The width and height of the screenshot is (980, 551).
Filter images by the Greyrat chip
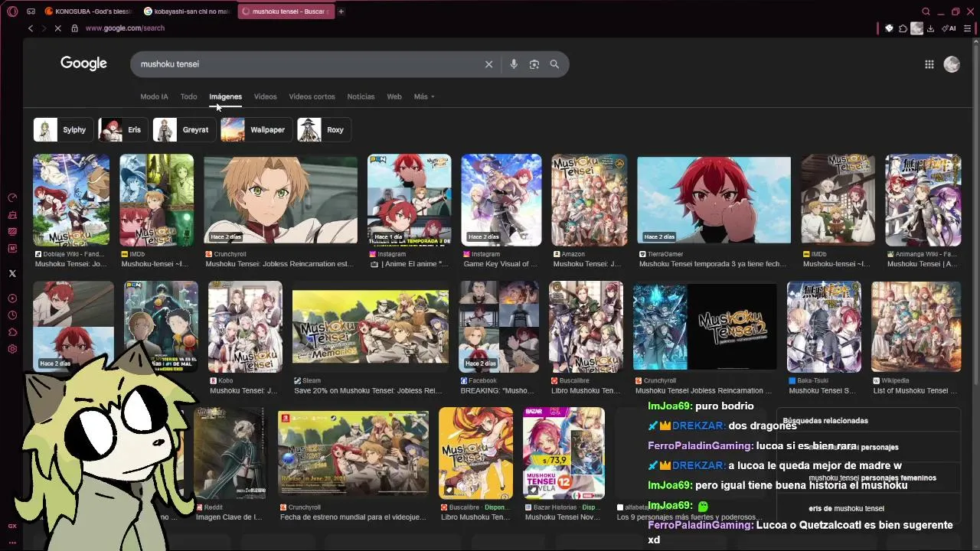pyautogui.click(x=184, y=130)
